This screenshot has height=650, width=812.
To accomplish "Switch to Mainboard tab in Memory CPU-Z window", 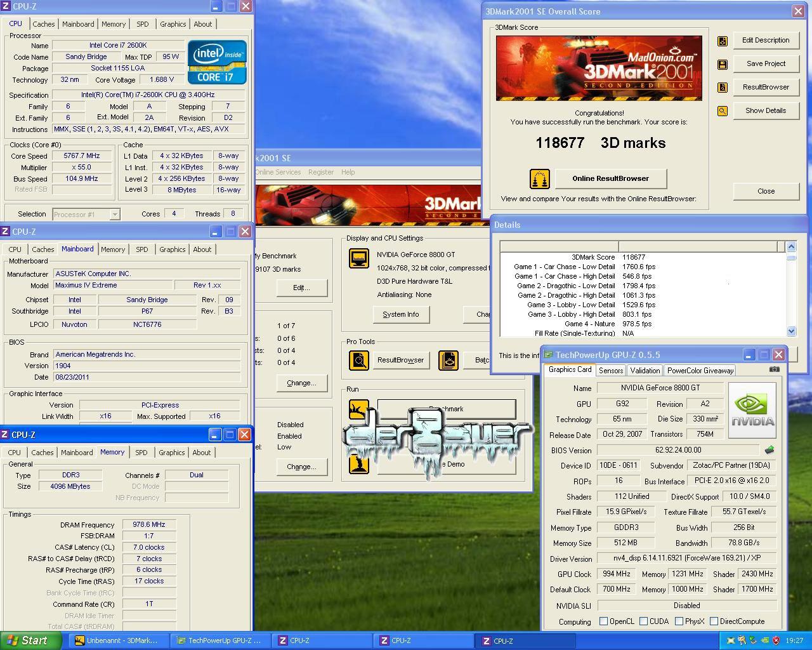I will point(77,453).
